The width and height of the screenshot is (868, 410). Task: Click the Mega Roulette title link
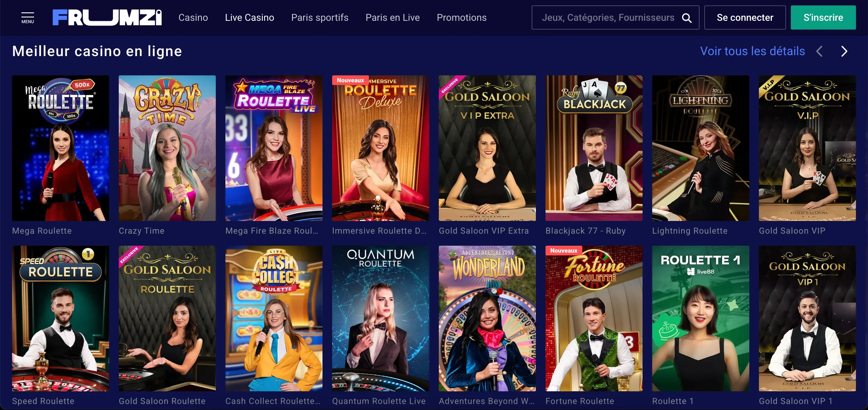click(x=42, y=231)
